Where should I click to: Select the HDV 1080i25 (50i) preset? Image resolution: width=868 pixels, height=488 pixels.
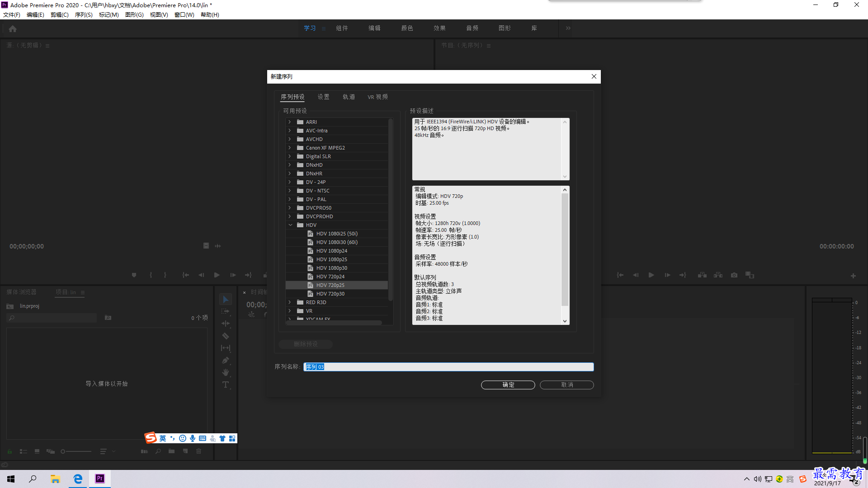click(x=337, y=234)
